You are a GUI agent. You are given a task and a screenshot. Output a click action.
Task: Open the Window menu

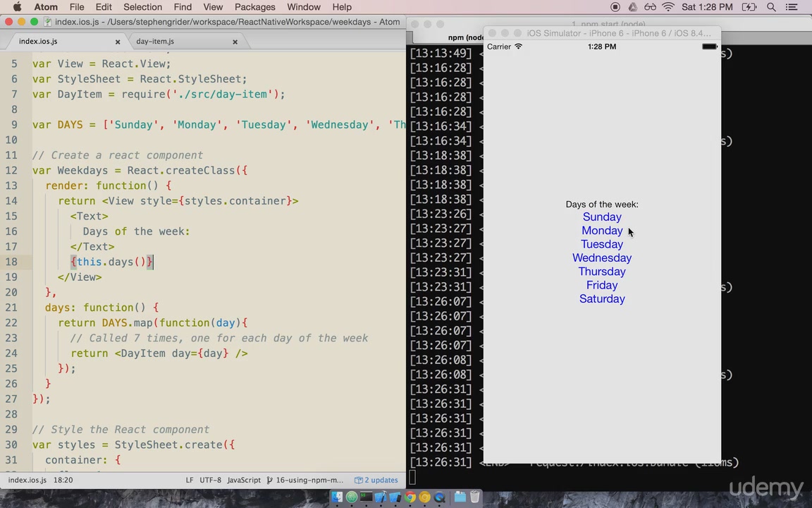pyautogui.click(x=304, y=7)
